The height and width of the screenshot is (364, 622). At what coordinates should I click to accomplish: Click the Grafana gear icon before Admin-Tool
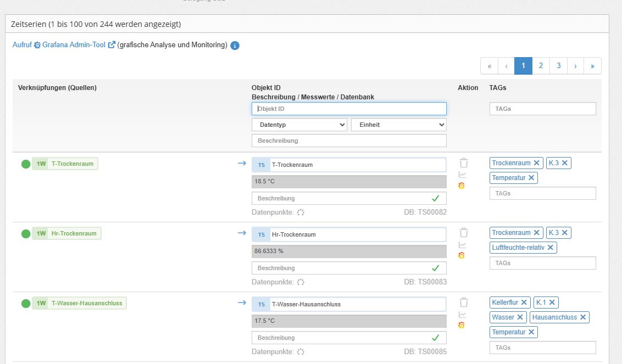(37, 45)
